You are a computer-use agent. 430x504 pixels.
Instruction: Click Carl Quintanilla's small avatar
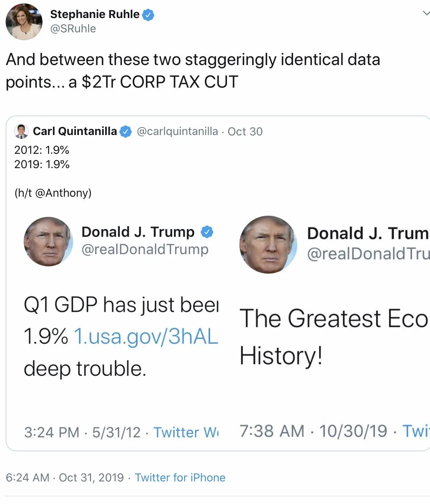(x=21, y=131)
